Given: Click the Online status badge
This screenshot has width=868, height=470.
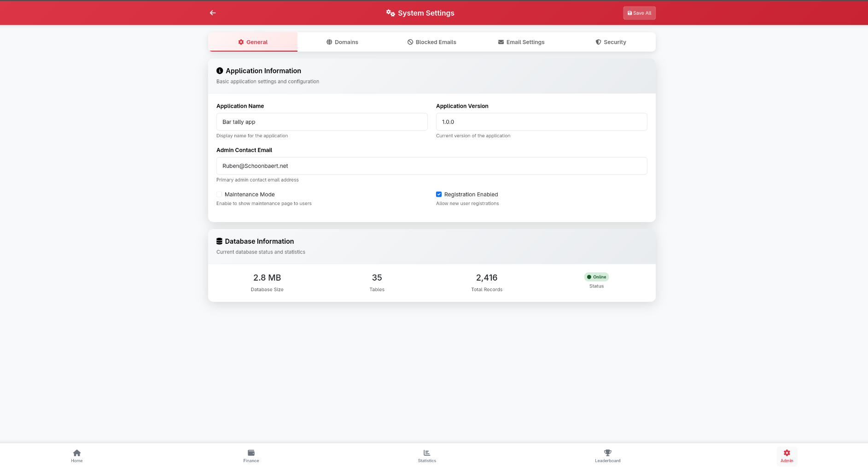Looking at the screenshot, I should pos(596,277).
